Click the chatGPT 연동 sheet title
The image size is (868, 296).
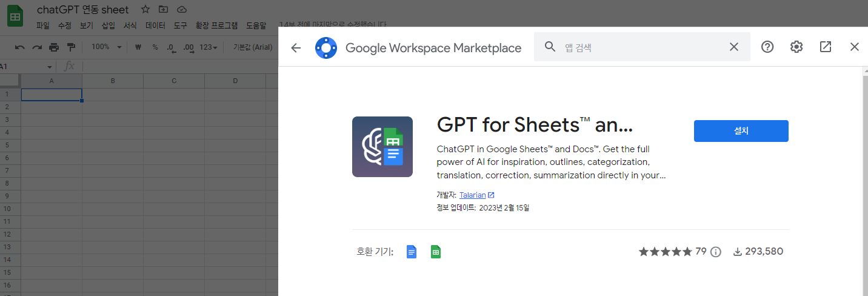(83, 10)
